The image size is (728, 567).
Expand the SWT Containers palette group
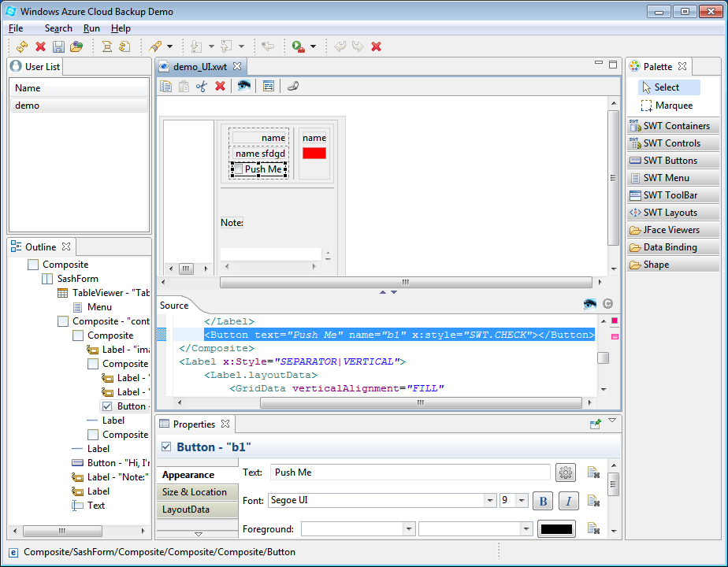(x=674, y=126)
